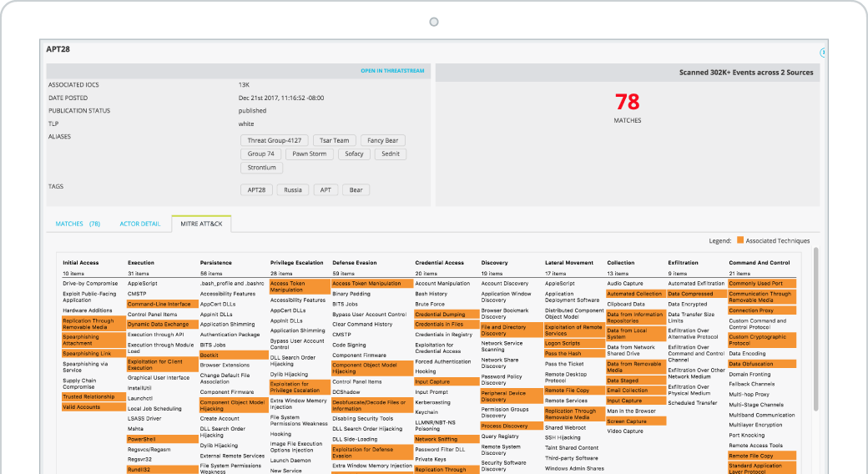Click the Discovery column header
868x474 pixels.
494,263
